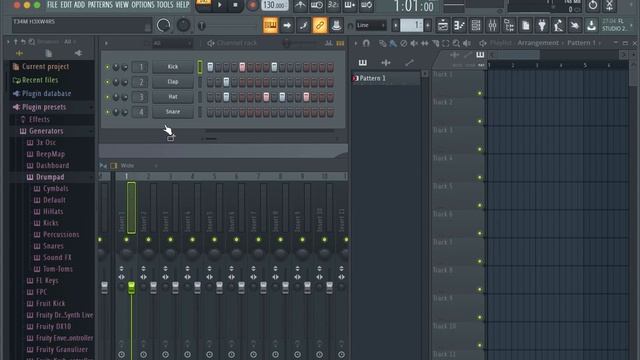Click the Hat channel button

[x=173, y=97]
